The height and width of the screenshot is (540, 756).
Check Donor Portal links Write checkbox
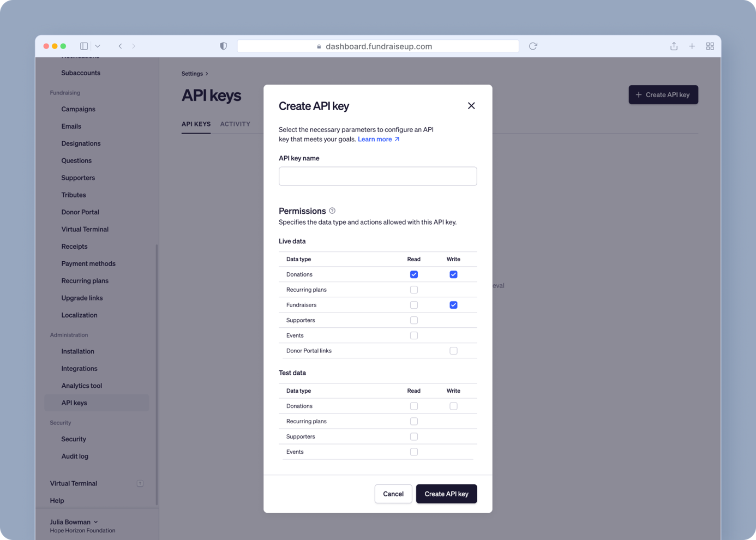pos(453,351)
